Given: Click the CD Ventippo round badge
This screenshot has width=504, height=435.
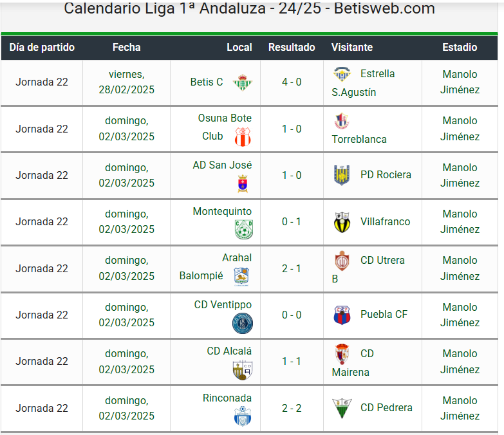Looking at the screenshot, I should pyautogui.click(x=243, y=323).
